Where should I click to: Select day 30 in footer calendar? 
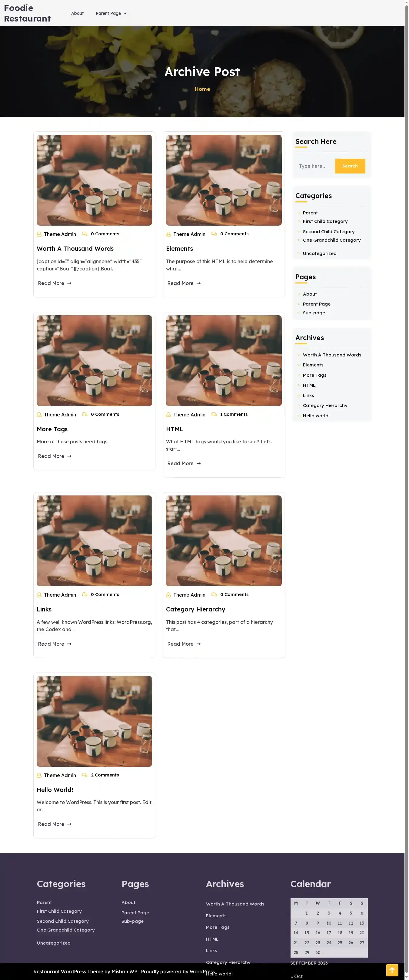[318, 952]
